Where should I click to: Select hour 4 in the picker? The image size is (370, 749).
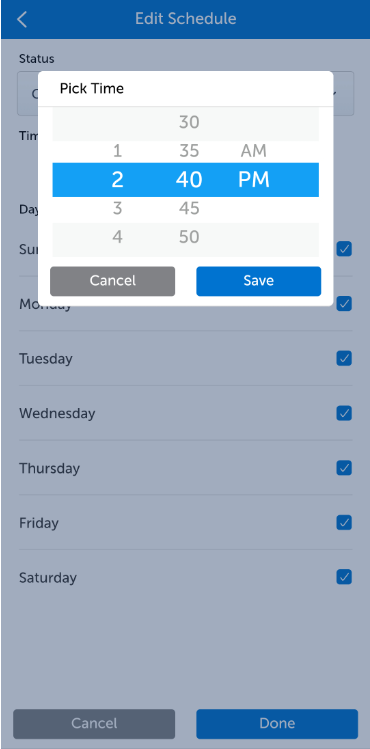point(117,237)
